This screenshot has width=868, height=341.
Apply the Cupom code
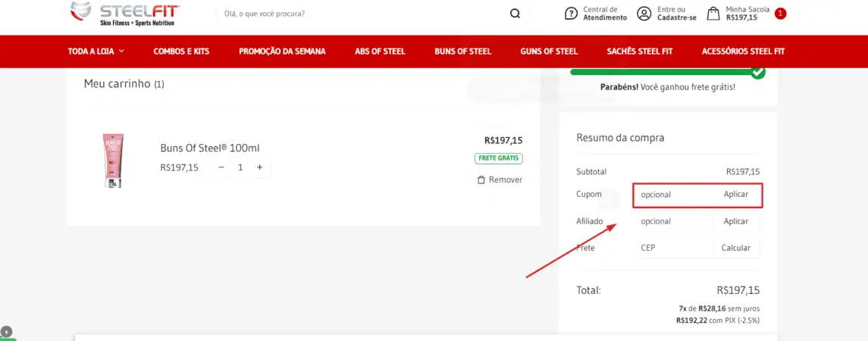tap(736, 195)
